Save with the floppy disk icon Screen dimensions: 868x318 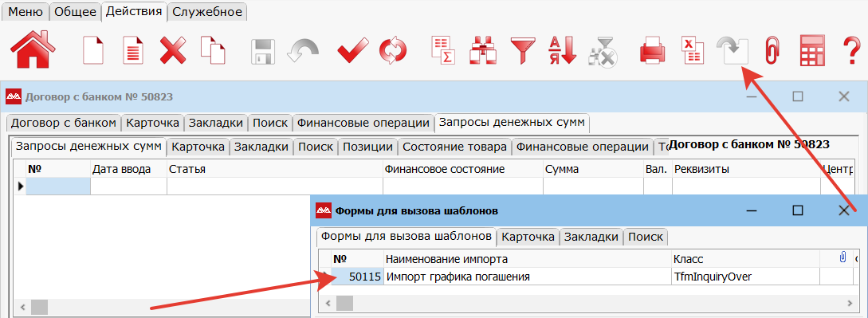pos(264,51)
